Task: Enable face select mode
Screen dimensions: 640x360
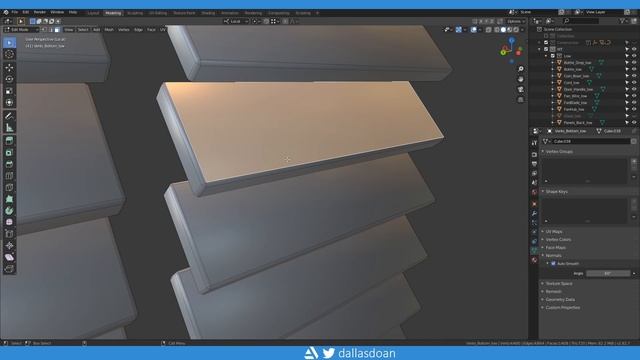Action: (x=57, y=30)
